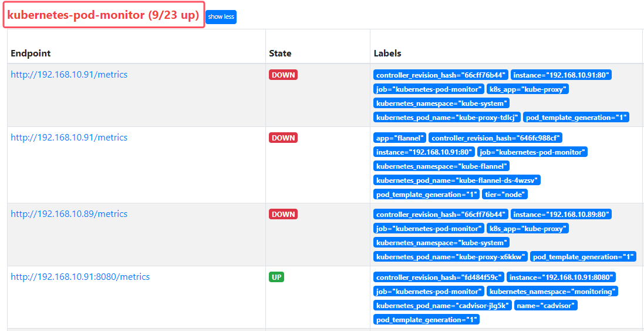Open the 192.168.10.91/metrics endpoint in flannel row

[69, 138]
